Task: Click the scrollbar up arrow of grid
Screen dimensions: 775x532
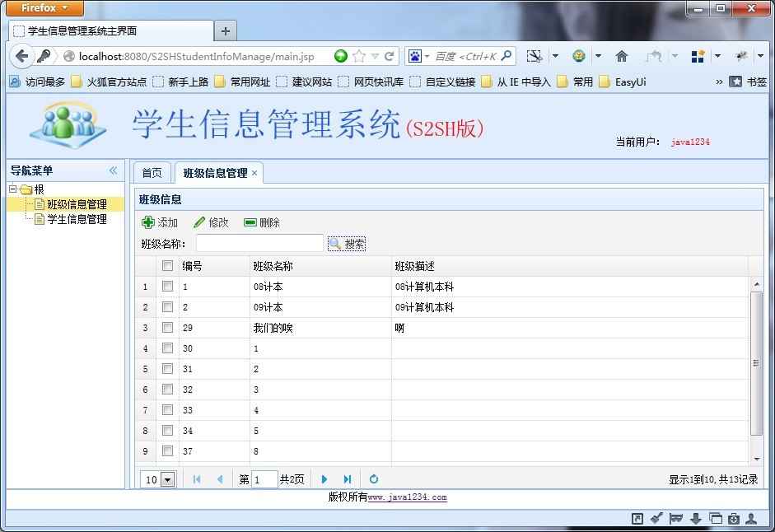Action: (757, 284)
